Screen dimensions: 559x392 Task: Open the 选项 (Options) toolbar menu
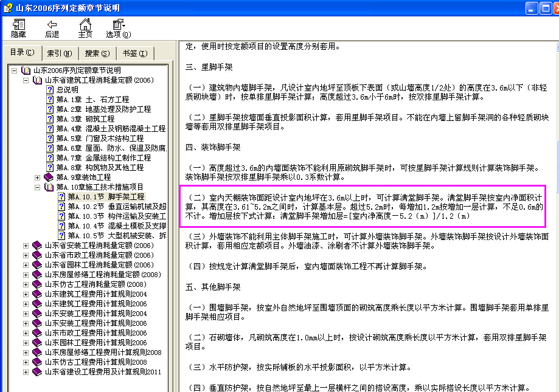[119, 29]
